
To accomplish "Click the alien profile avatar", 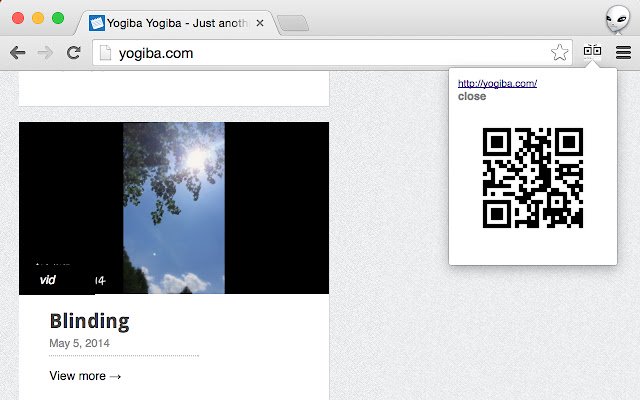I will point(618,19).
